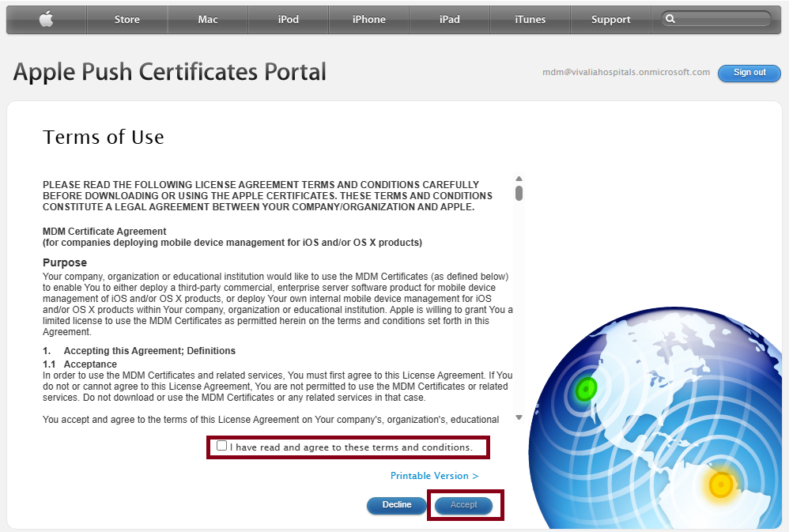The image size is (789, 532).
Task: Click the Apple logo in navigation bar
Action: 47,20
